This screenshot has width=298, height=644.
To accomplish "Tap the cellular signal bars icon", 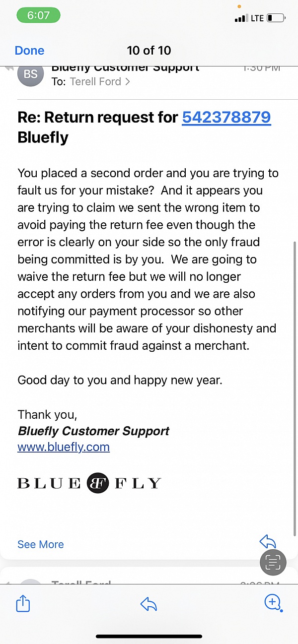I will coord(240,18).
